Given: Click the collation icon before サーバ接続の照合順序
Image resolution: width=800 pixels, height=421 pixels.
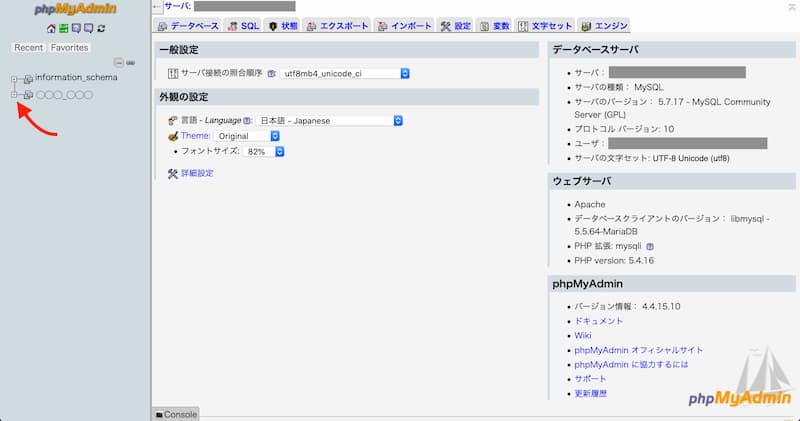Looking at the screenshot, I should (173, 74).
